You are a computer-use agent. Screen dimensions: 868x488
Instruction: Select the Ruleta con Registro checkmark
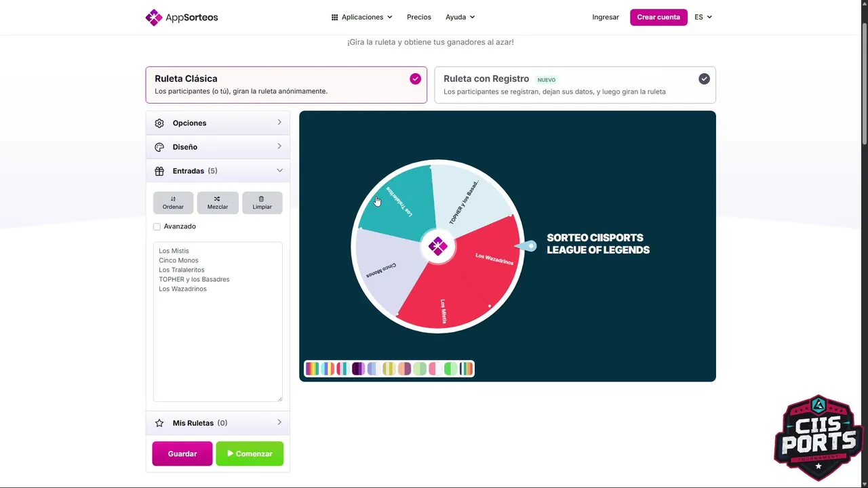click(x=704, y=79)
